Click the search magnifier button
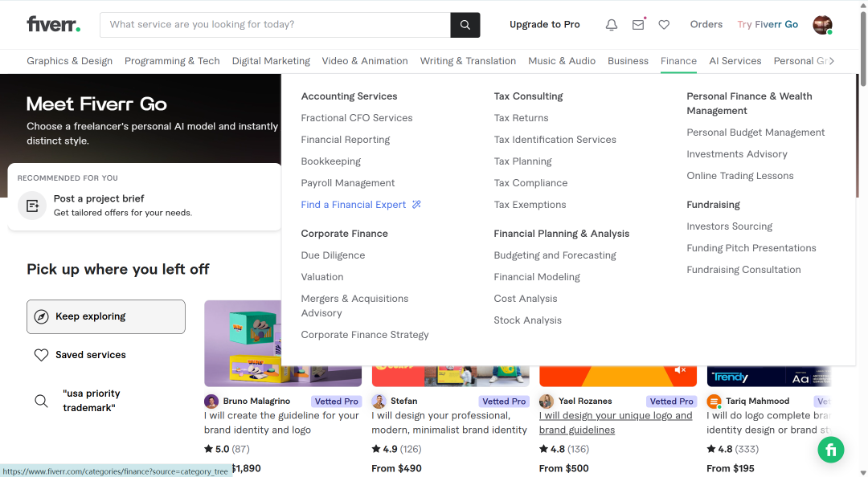Screen dimensions: 868x477 pyautogui.click(x=465, y=25)
